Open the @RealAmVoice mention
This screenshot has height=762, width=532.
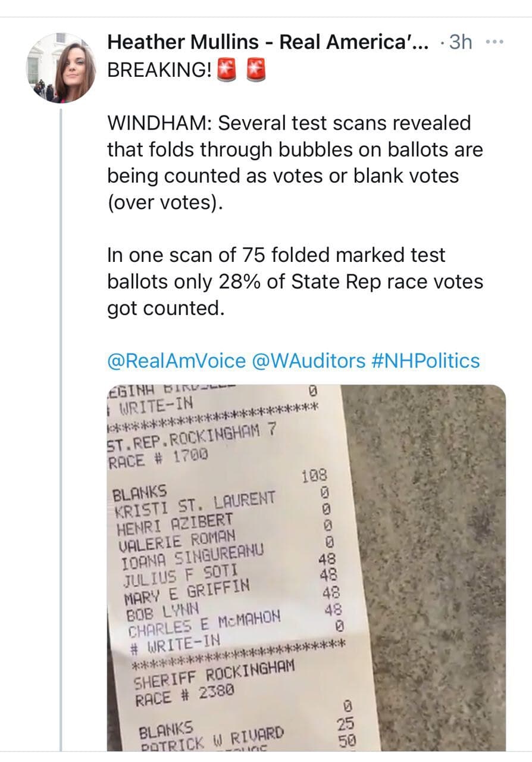click(x=176, y=361)
